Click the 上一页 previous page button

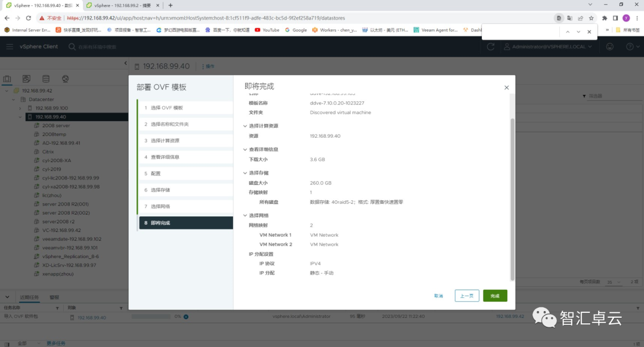467,296
